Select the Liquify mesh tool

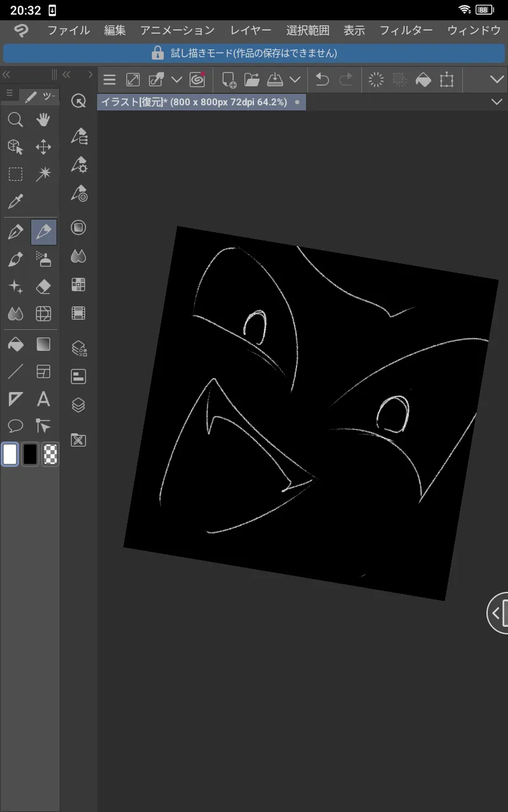tap(43, 313)
